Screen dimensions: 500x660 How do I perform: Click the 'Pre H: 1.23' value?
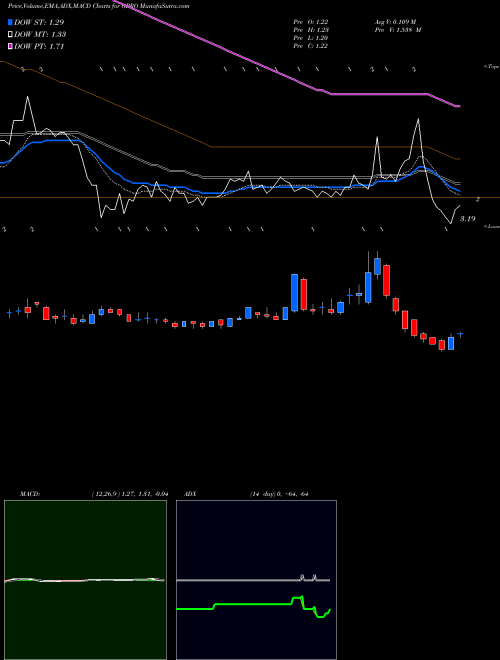click(311, 30)
